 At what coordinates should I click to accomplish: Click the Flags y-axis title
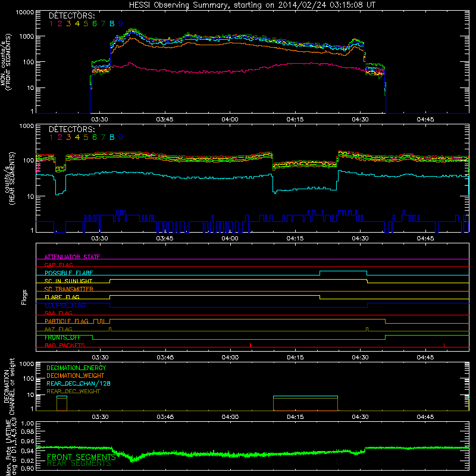pos(24,297)
